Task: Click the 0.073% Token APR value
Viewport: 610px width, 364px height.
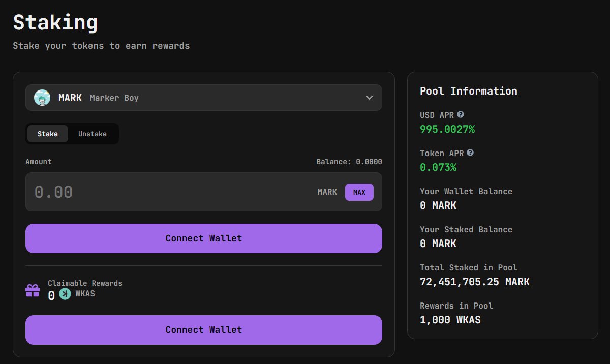Action: (x=438, y=167)
